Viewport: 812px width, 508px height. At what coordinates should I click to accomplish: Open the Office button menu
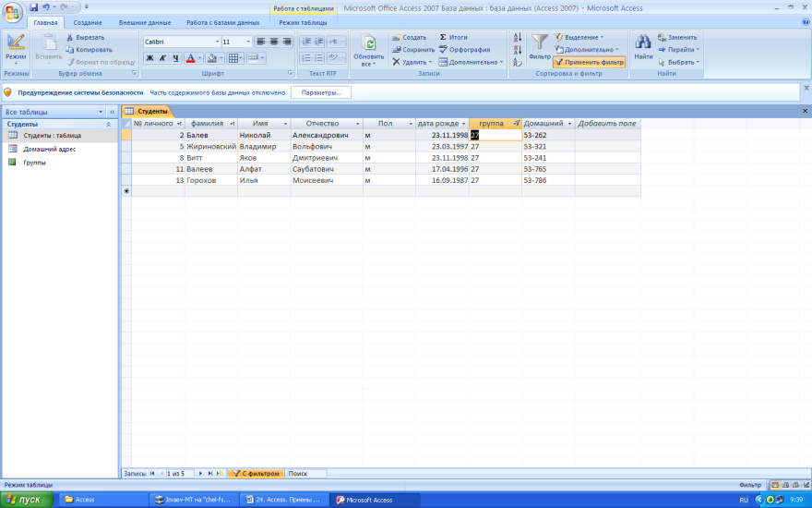coord(12,12)
